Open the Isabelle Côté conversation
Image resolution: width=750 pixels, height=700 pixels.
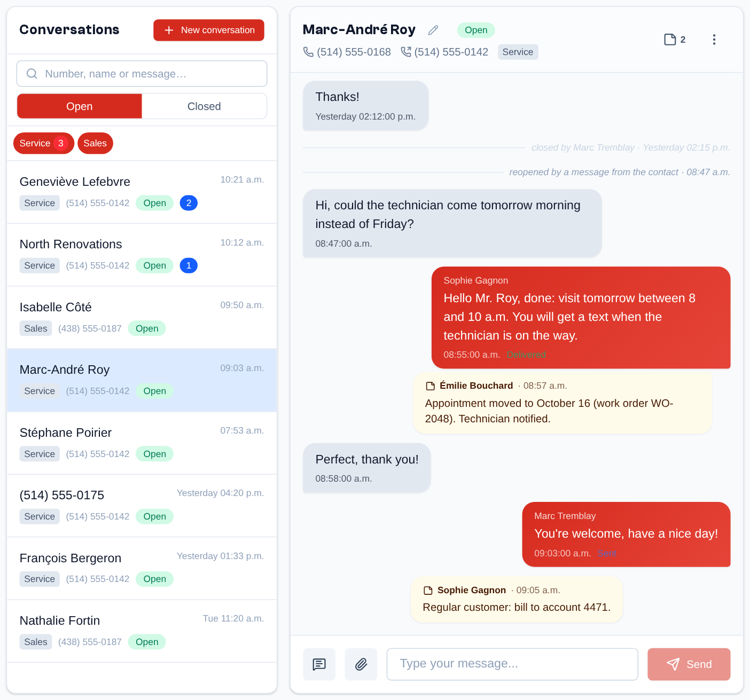click(142, 318)
